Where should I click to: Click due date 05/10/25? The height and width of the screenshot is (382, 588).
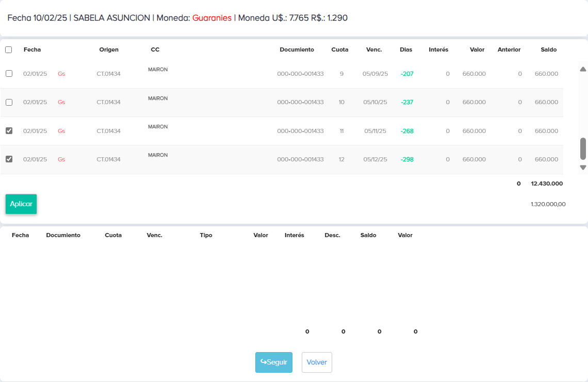(375, 103)
